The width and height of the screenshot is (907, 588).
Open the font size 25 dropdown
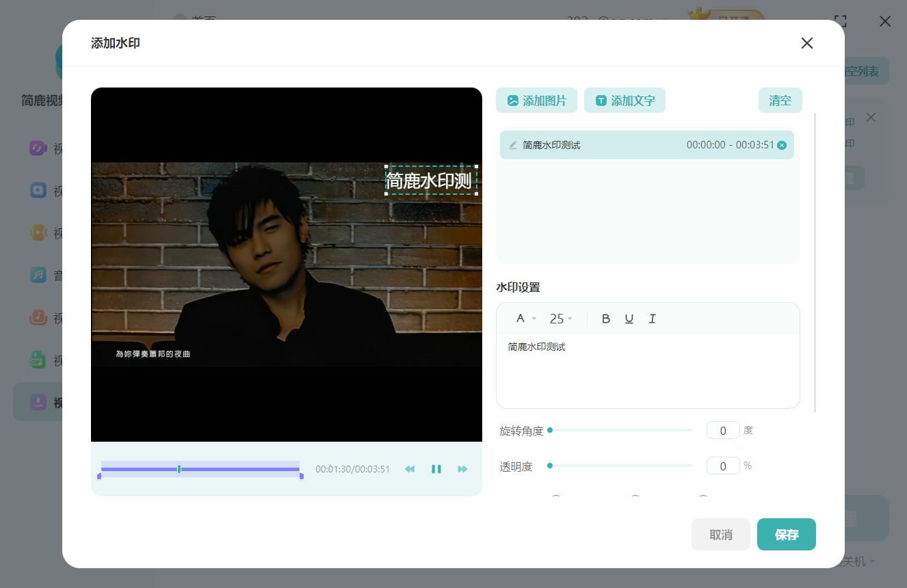(x=561, y=319)
